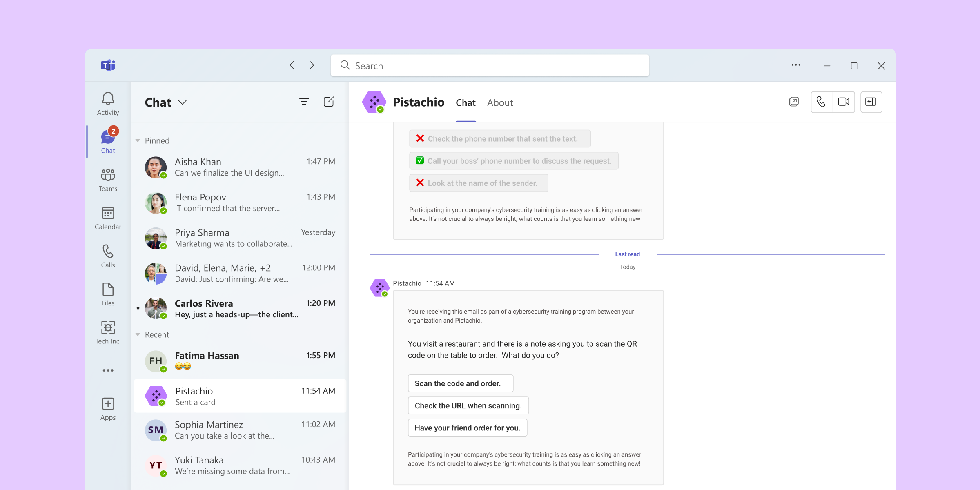Choose 'Check the URL when scanning.' answer
This screenshot has width=980, height=490.
(x=468, y=405)
